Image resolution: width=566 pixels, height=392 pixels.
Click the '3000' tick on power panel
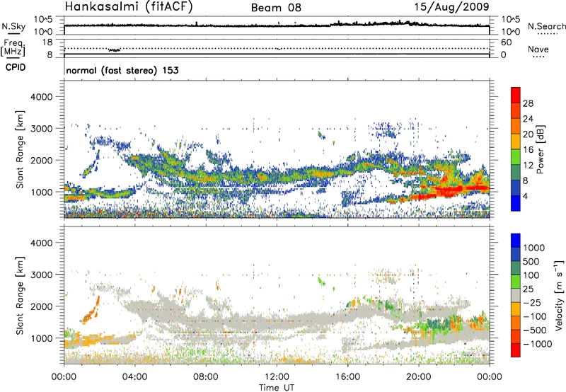[x=41, y=129]
